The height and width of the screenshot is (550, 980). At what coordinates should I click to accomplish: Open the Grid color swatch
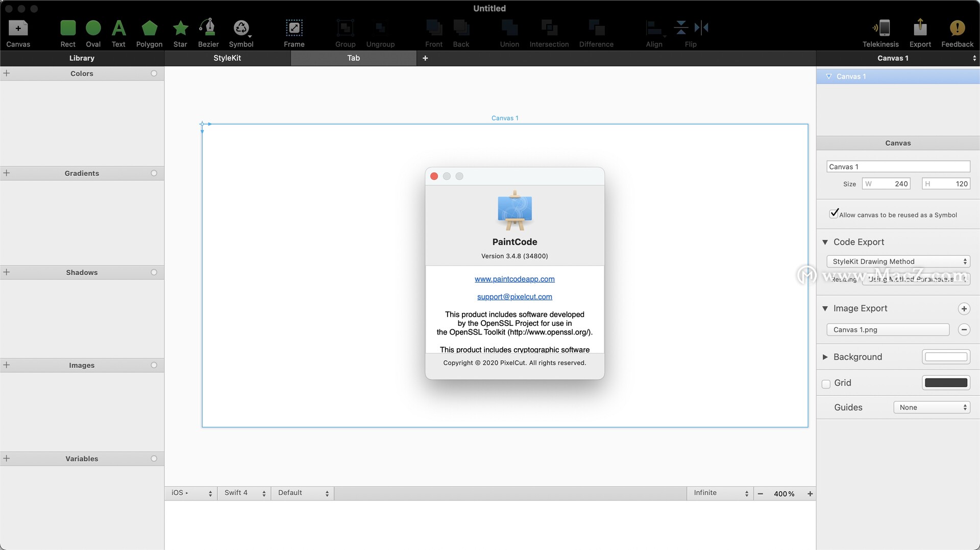click(946, 382)
